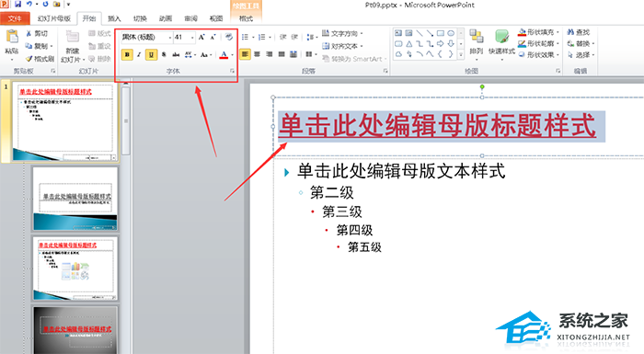
Task: Switch to Insert (插入) tab
Action: (114, 18)
